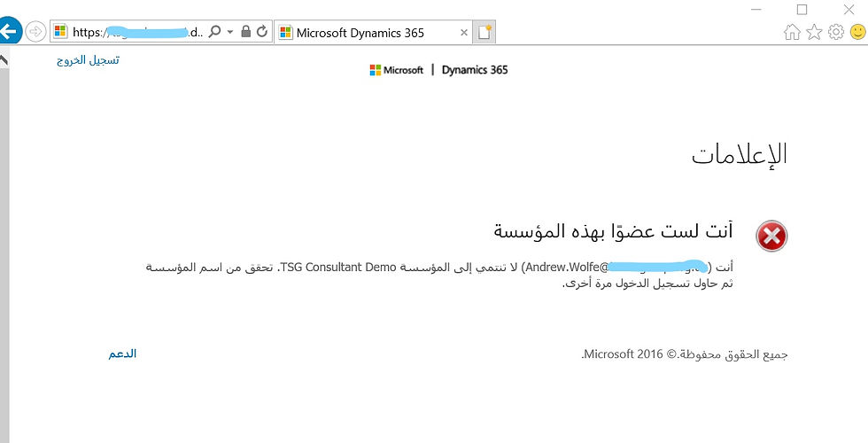868x443 pixels.
Task: Open favorites star icon
Action: 814,32
